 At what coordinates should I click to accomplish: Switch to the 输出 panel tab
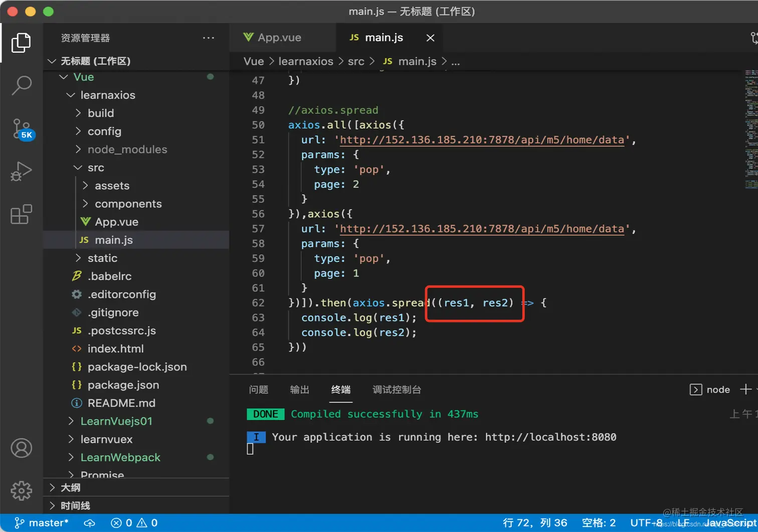(x=300, y=390)
